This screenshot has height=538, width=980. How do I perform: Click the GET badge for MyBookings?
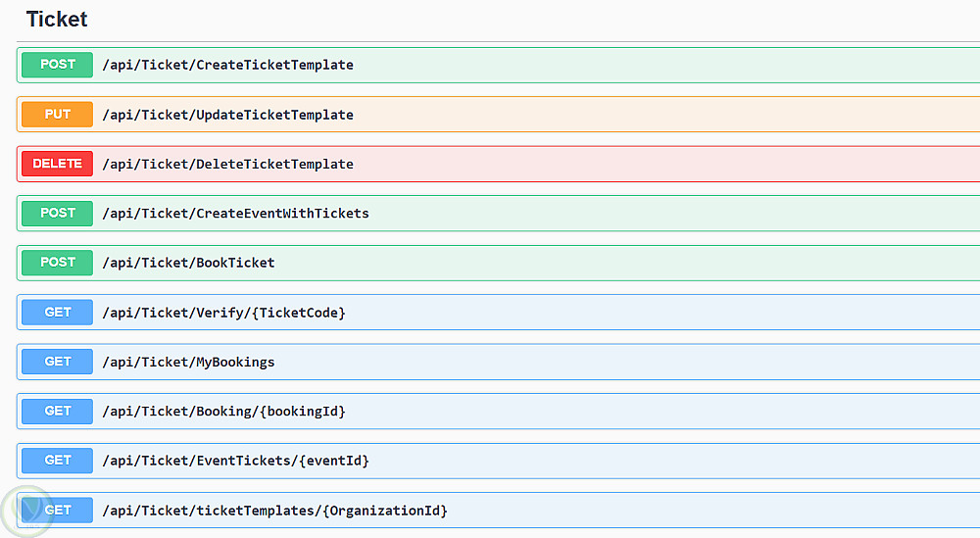click(58, 362)
